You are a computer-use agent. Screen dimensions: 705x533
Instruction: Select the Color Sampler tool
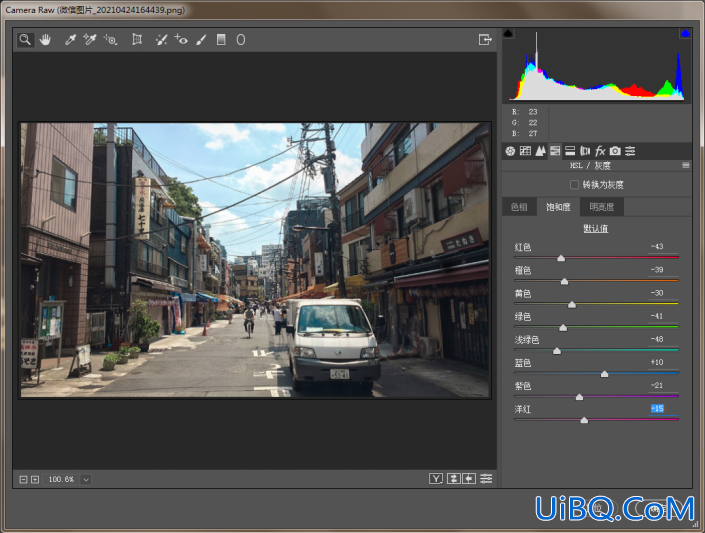(x=90, y=40)
